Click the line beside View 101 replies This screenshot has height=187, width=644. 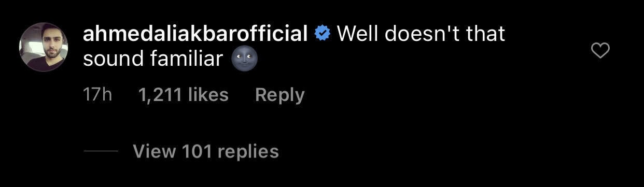tap(101, 151)
